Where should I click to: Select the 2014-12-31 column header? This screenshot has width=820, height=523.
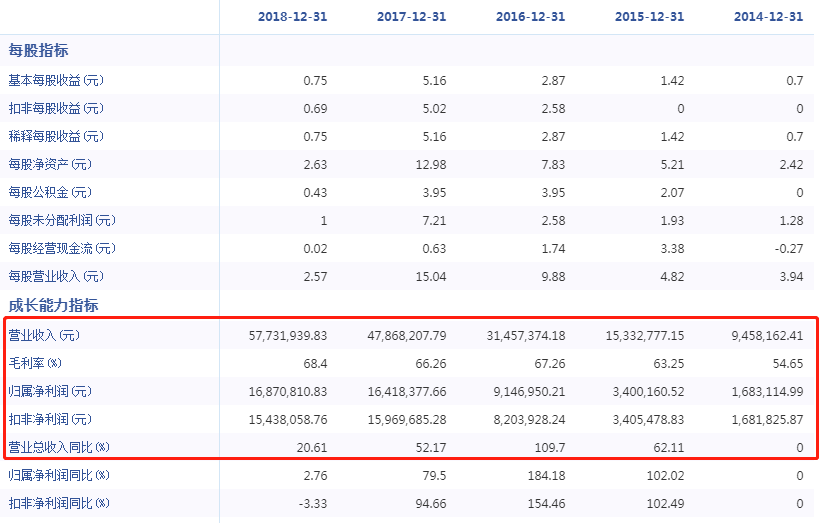coord(768,17)
